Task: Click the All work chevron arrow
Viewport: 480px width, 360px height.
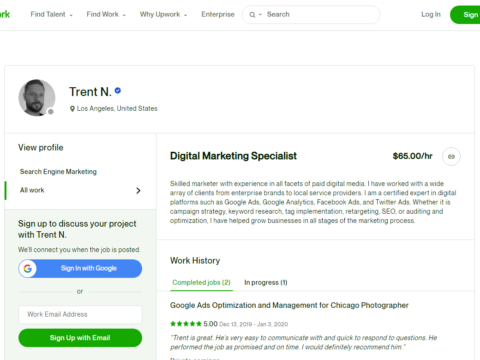Action: [138, 190]
